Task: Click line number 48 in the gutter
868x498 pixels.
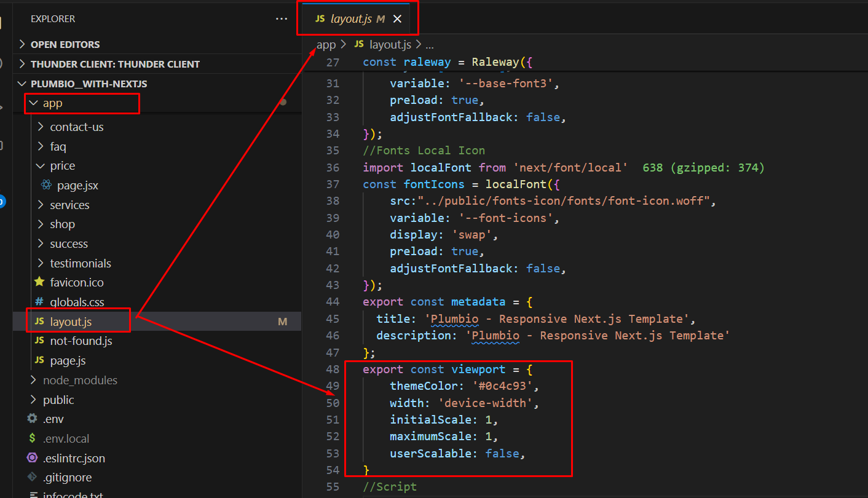Action: [333, 370]
